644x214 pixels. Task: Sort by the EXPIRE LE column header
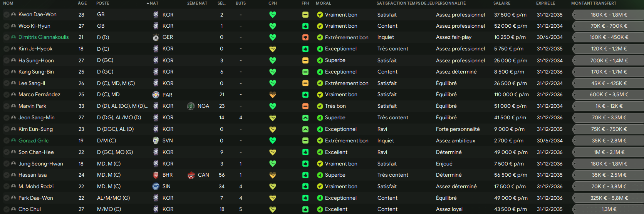pyautogui.click(x=545, y=3)
